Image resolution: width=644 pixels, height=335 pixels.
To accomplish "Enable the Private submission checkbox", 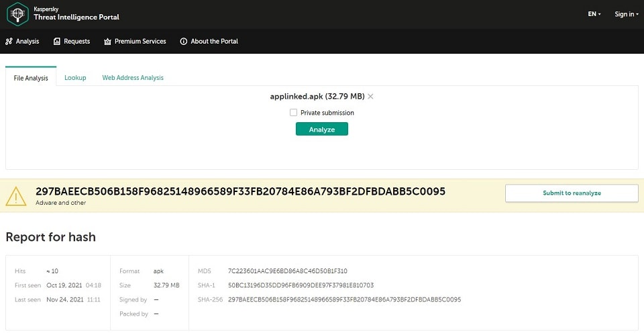I will pyautogui.click(x=293, y=113).
